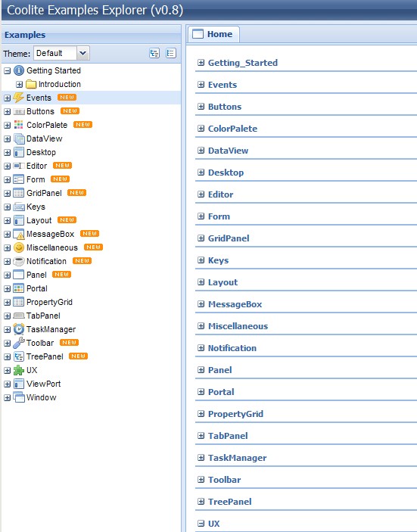Click the Examples panel header

click(x=92, y=35)
